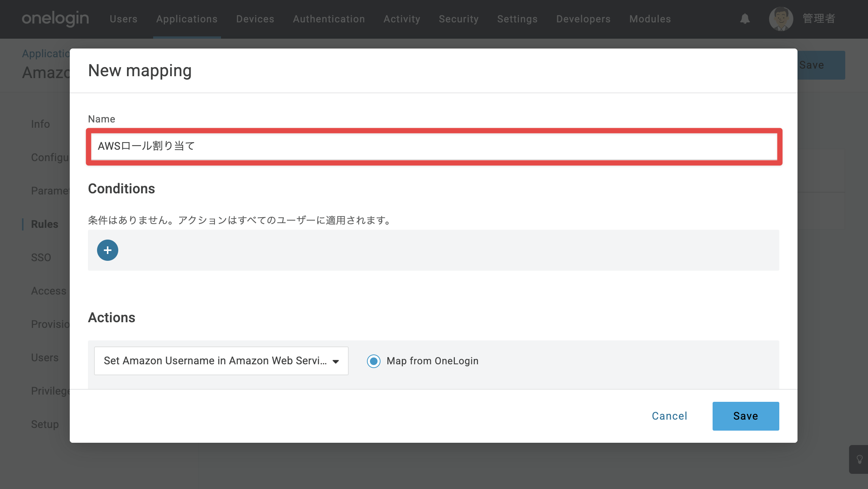Open the Users menu
The height and width of the screenshot is (489, 868).
click(124, 19)
